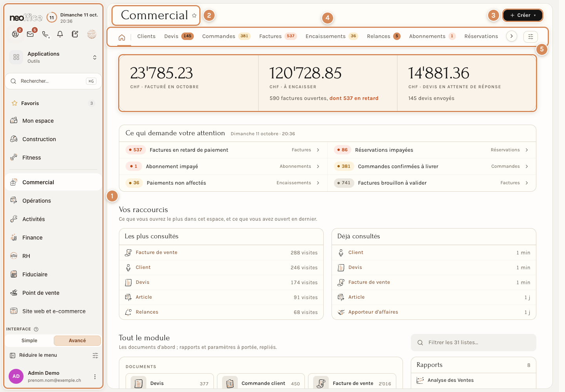Go to the home icon tab
Image resolution: width=565 pixels, height=392 pixels.
click(x=122, y=37)
